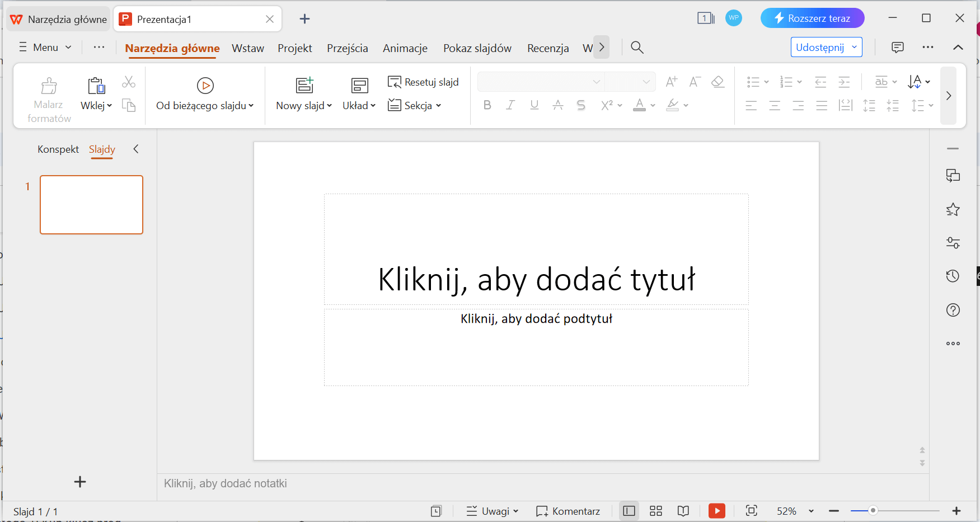Collapse the ribbon with the up arrow
The width and height of the screenshot is (980, 522).
click(x=958, y=47)
